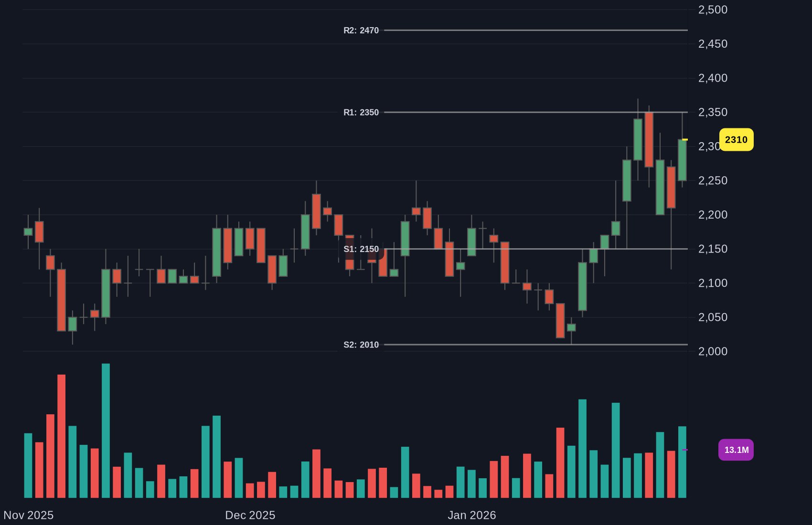
Task: Click the S1: 2150 support label
Action: [x=361, y=249]
